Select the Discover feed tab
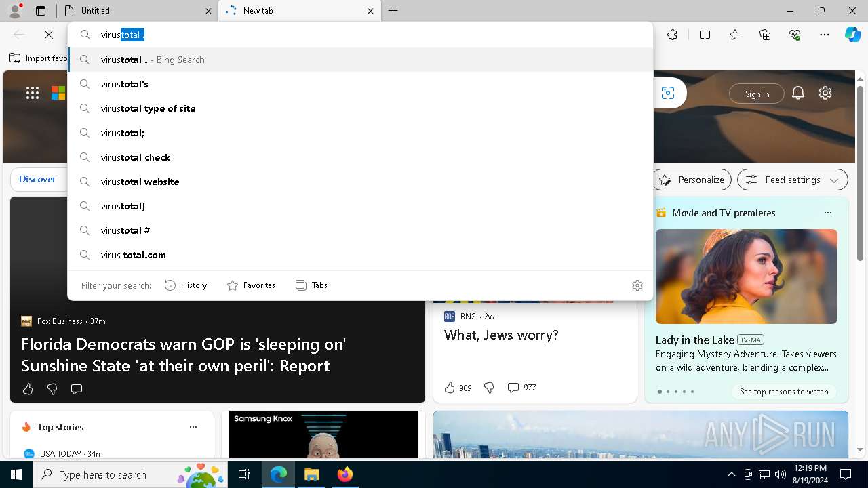 pos(37,179)
